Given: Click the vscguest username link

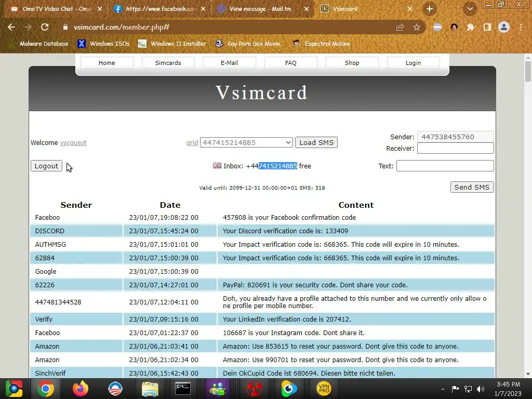Looking at the screenshot, I should click(x=73, y=143).
